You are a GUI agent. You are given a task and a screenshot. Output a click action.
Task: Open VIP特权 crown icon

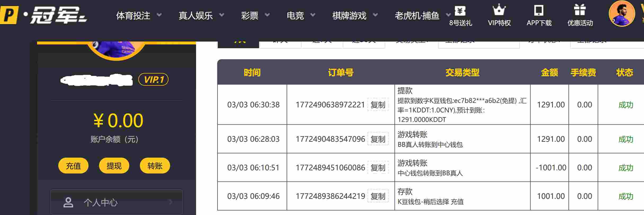coord(499,10)
